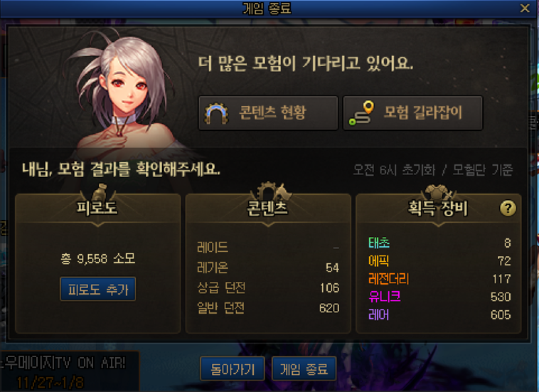The image size is (539, 392).
Task: Open the 모험 길라잡이 guide button
Action: pyautogui.click(x=413, y=113)
